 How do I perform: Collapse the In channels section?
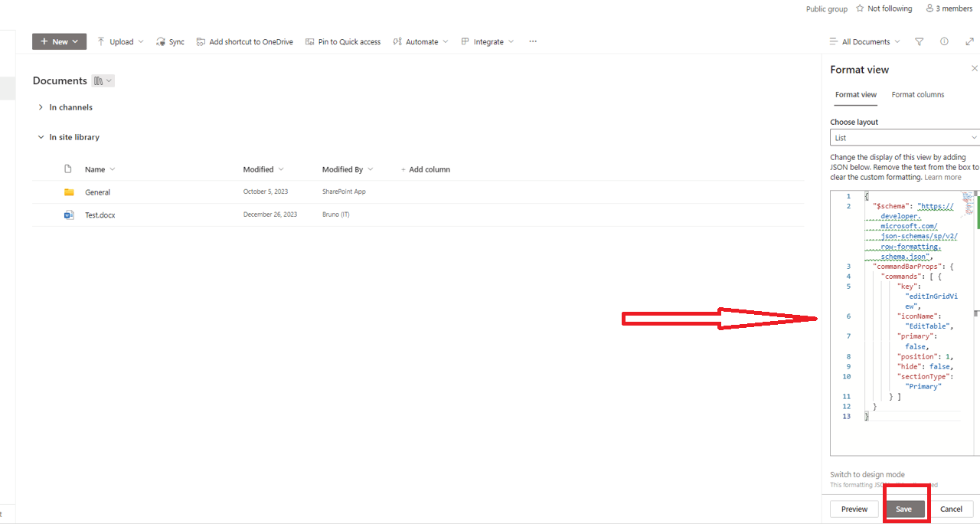41,107
